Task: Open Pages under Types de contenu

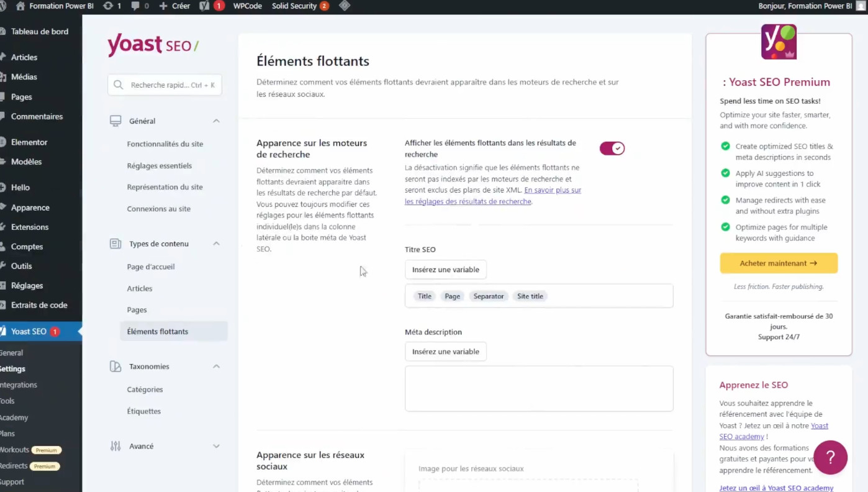Action: (137, 310)
